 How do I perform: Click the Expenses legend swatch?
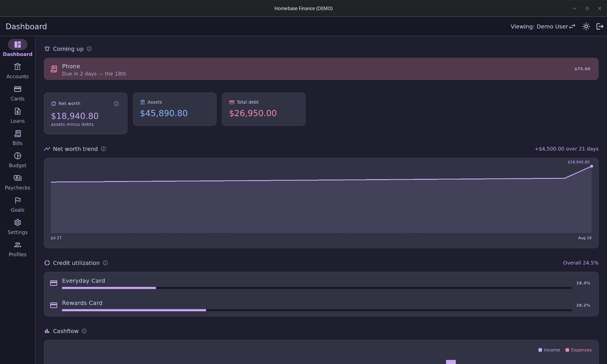coord(567,350)
